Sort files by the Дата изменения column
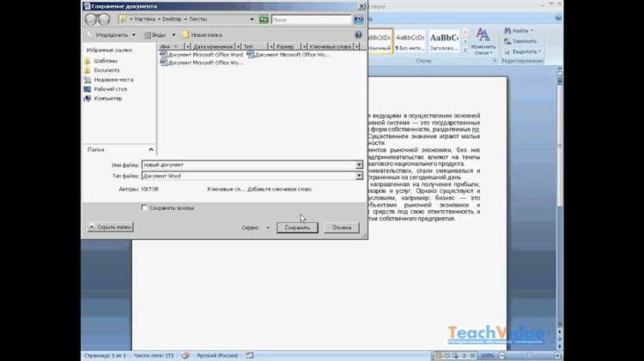Image resolution: width=644 pixels, height=361 pixels. tap(212, 47)
